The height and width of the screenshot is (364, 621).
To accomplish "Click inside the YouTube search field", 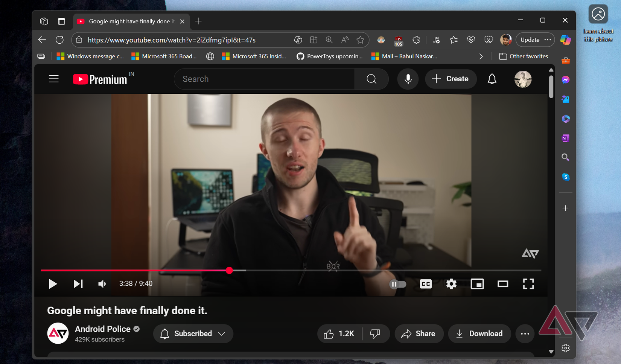I will (x=263, y=79).
